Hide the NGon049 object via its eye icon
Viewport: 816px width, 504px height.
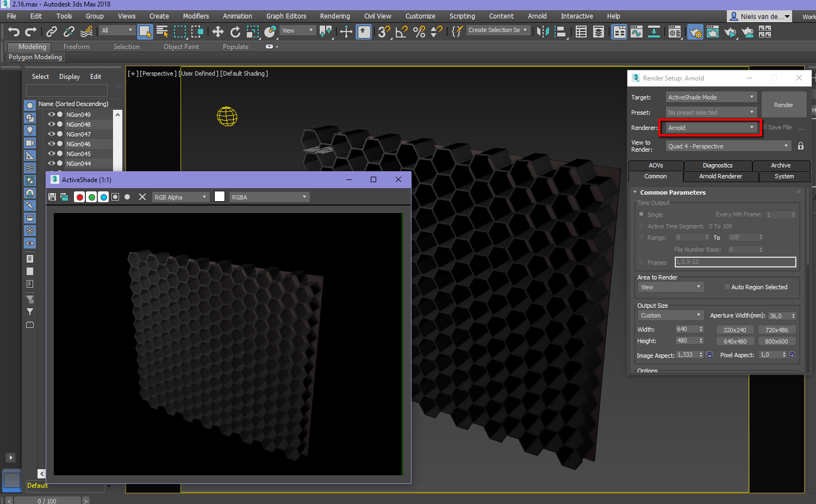(x=52, y=115)
